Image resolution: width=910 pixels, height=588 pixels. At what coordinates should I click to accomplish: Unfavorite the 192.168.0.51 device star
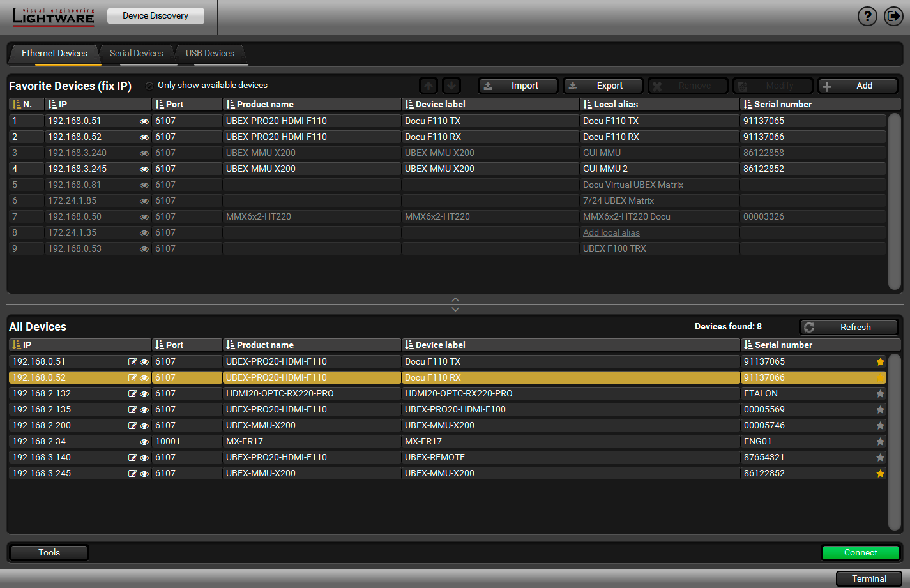click(880, 362)
